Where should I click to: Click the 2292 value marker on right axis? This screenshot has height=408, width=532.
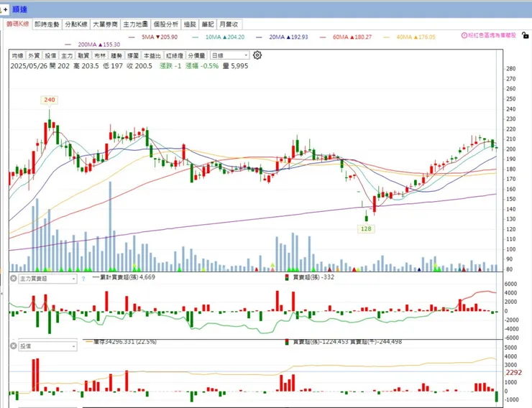[513, 373]
